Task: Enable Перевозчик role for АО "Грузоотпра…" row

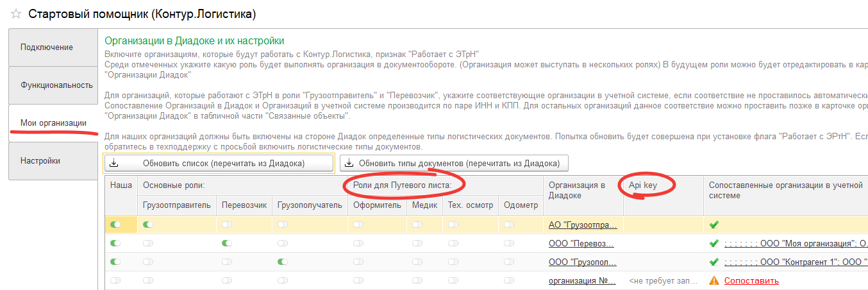Action: coord(228,225)
